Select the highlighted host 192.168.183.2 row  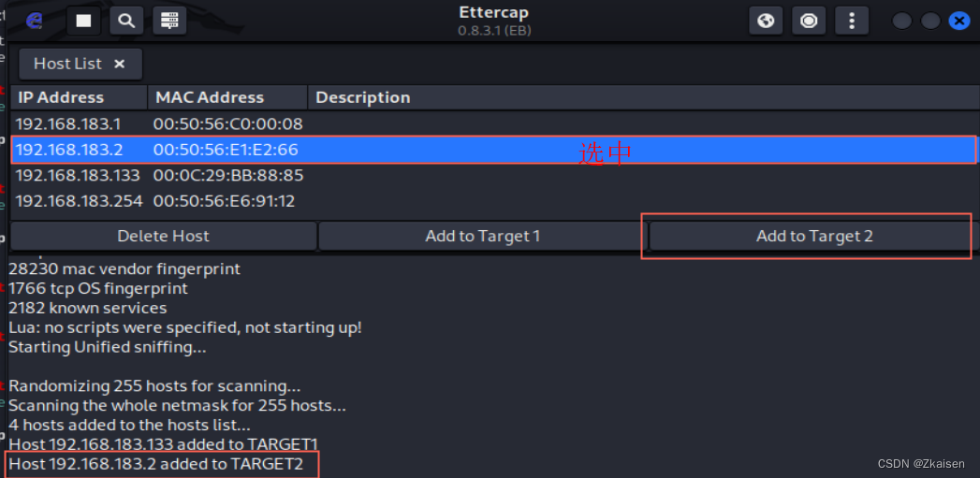(494, 150)
